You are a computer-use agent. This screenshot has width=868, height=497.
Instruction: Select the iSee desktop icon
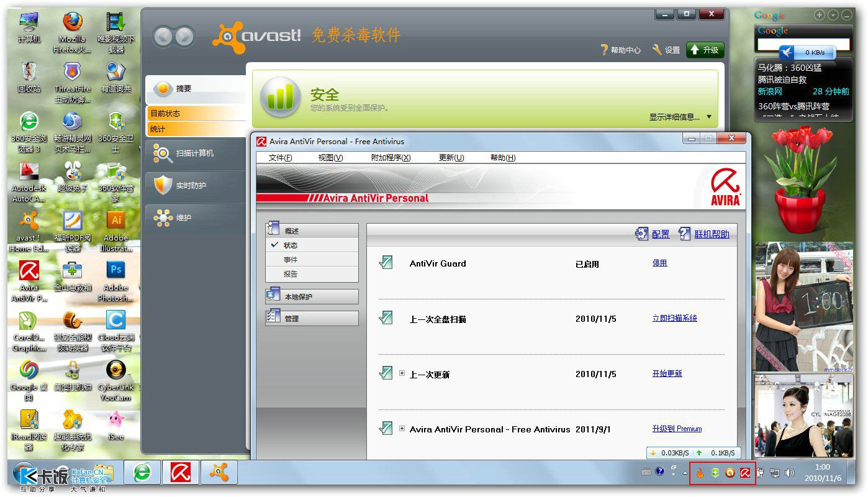point(115,426)
